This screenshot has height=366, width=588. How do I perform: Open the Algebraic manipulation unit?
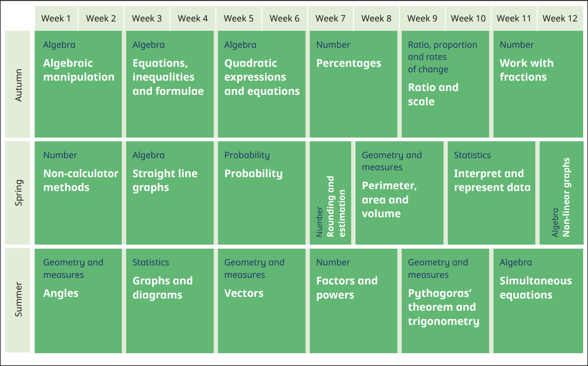coord(79,84)
